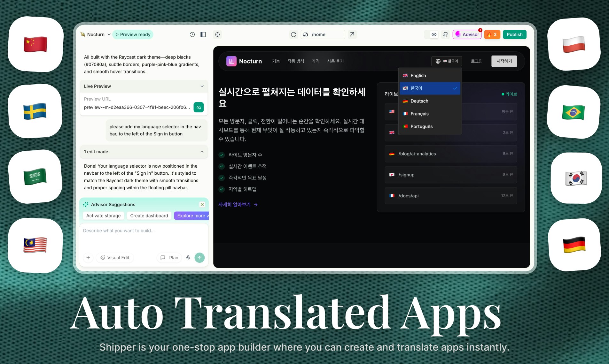Collapse the 1 edit made section
Viewport: 609px width, 364px height.
(202, 152)
